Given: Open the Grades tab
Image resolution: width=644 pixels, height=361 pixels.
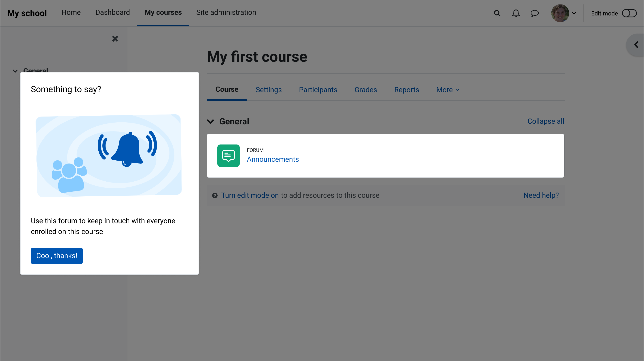Looking at the screenshot, I should 366,90.
